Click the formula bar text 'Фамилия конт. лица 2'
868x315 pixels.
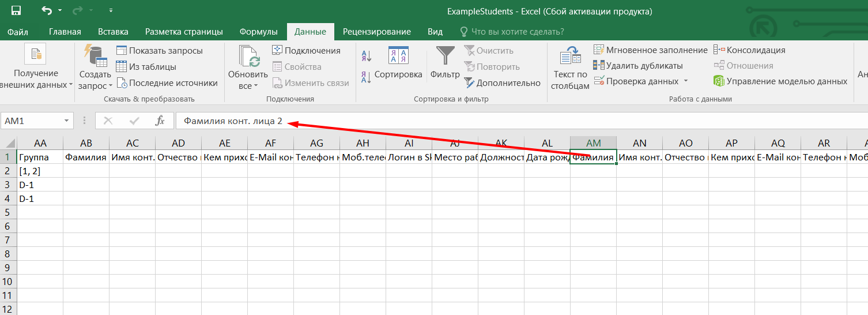point(233,121)
